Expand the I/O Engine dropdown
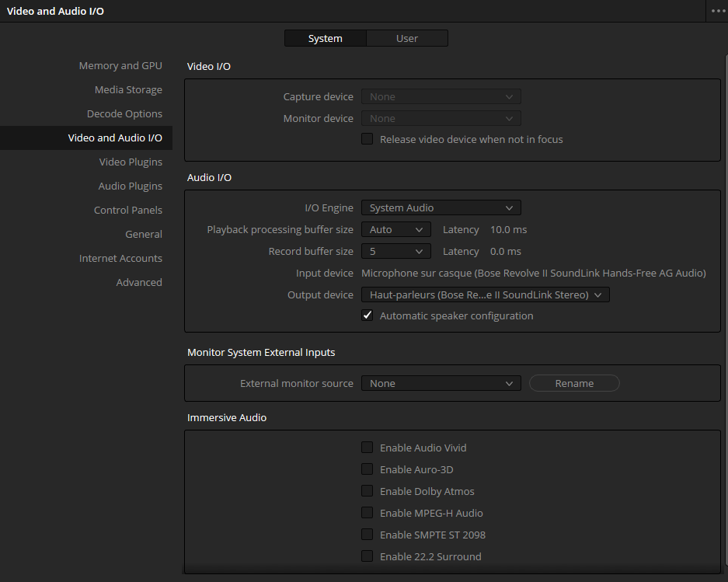The width and height of the screenshot is (728, 582). click(441, 208)
